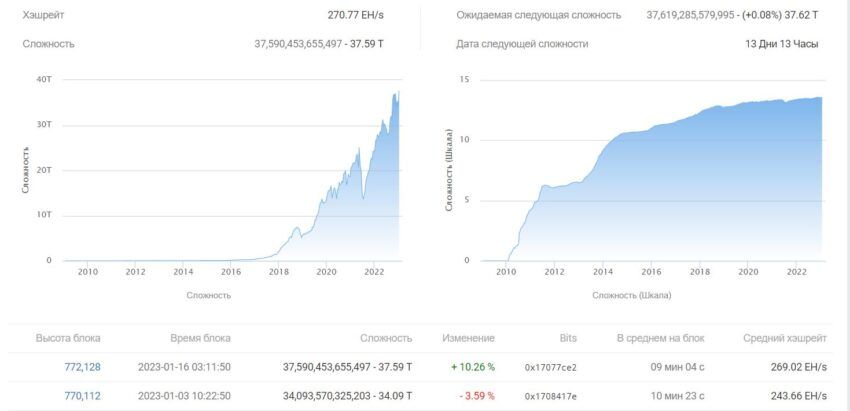The height and width of the screenshot is (411, 850).
Task: Click block time 2023-01-03 10:22:50
Action: [184, 396]
